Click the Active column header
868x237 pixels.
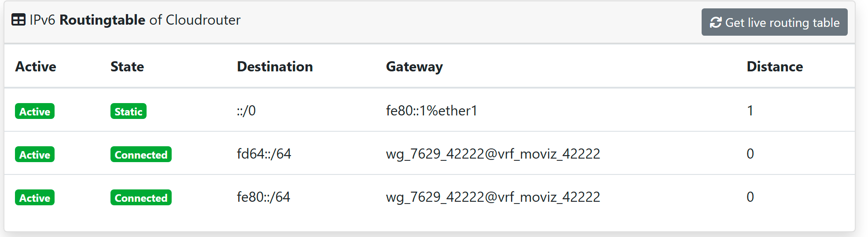(36, 67)
